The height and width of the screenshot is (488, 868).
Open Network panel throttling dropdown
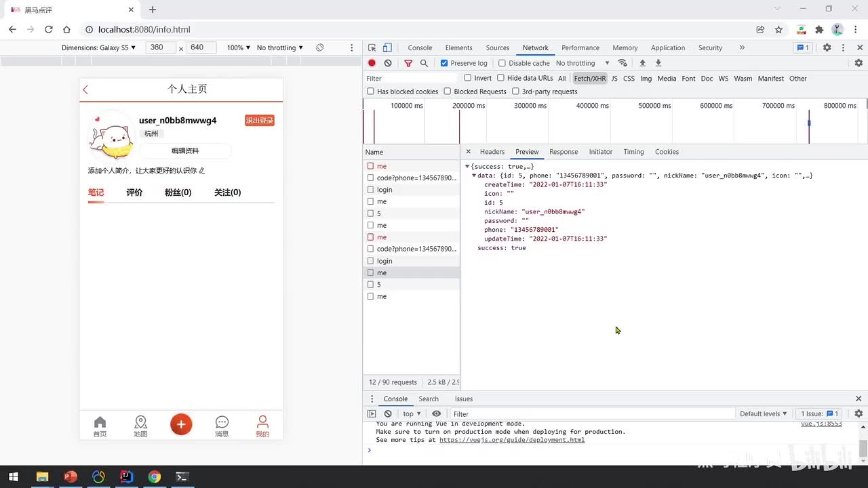(x=583, y=63)
